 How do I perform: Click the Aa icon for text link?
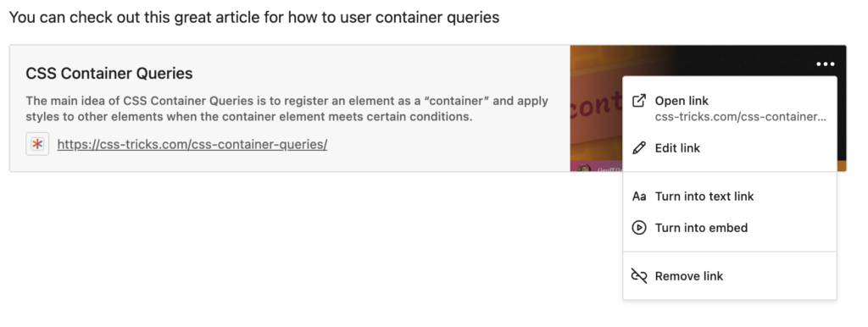[639, 197]
